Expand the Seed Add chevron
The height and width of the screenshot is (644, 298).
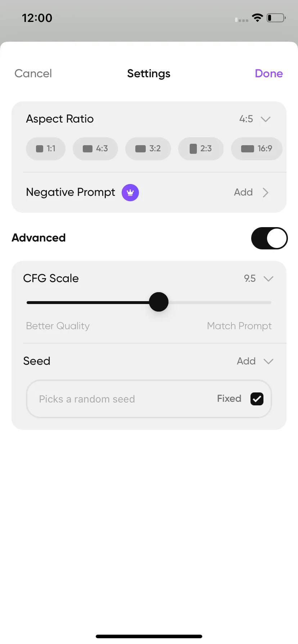(x=268, y=361)
